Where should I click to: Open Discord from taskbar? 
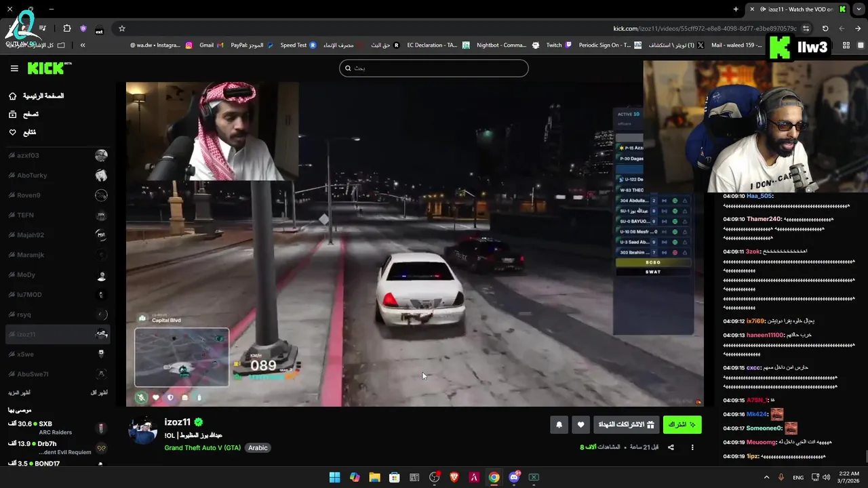514,477
